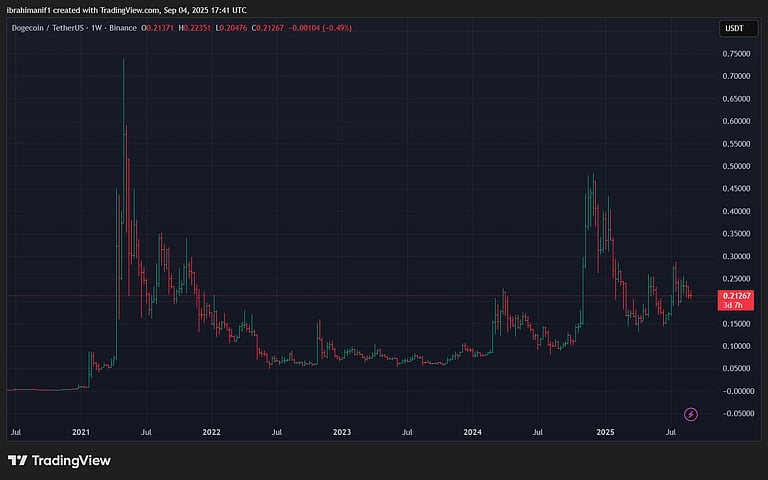Viewport: 768px width, 480px height.
Task: Click the -0.05000 price scale label
Action: (x=738, y=414)
